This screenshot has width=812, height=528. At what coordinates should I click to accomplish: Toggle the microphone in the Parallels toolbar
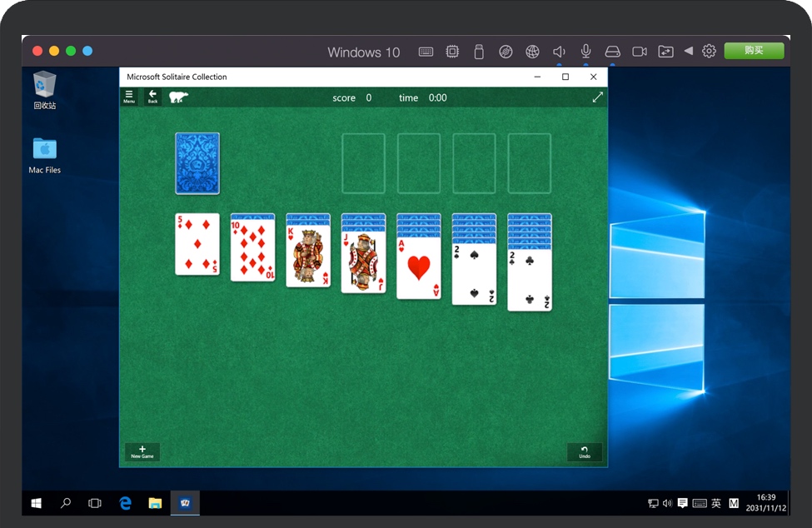coord(586,52)
